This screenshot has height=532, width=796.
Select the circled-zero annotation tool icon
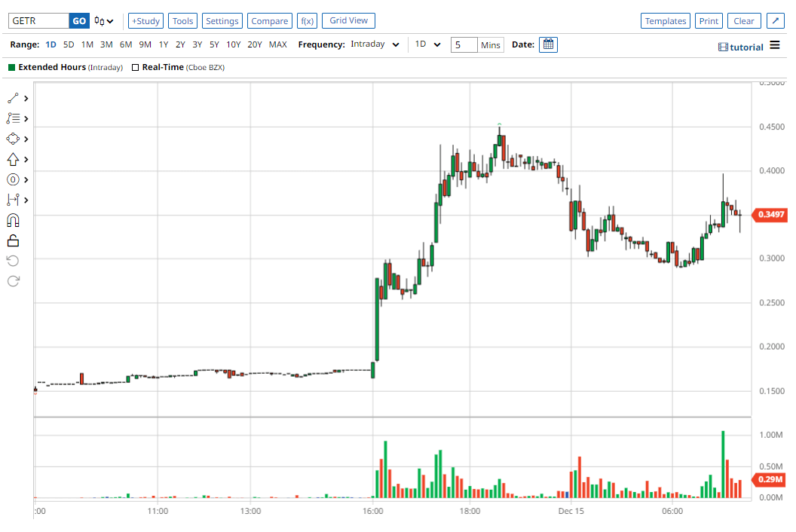tap(14, 179)
